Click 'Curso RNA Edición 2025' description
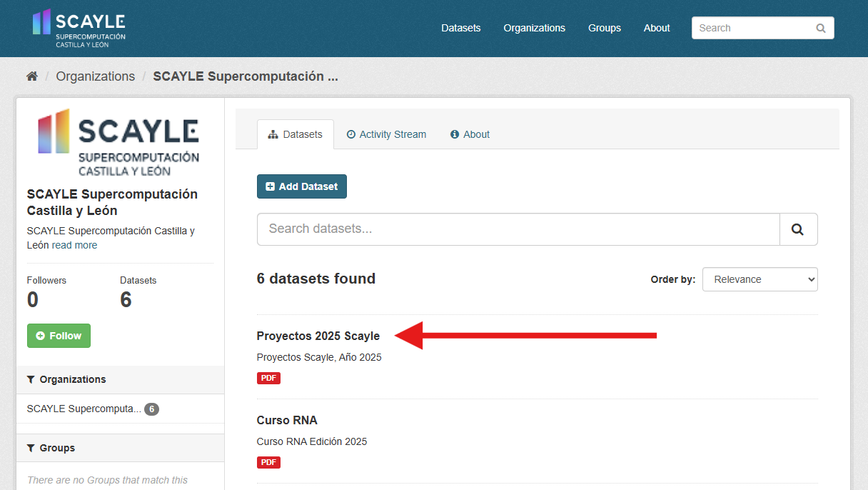The height and width of the screenshot is (490, 868). [x=312, y=441]
